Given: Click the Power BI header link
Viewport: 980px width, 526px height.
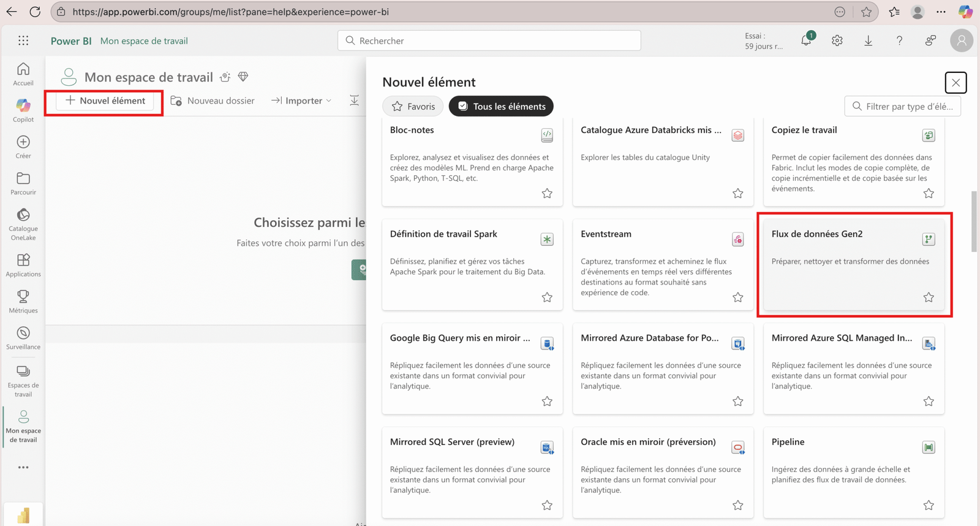Looking at the screenshot, I should pos(71,40).
